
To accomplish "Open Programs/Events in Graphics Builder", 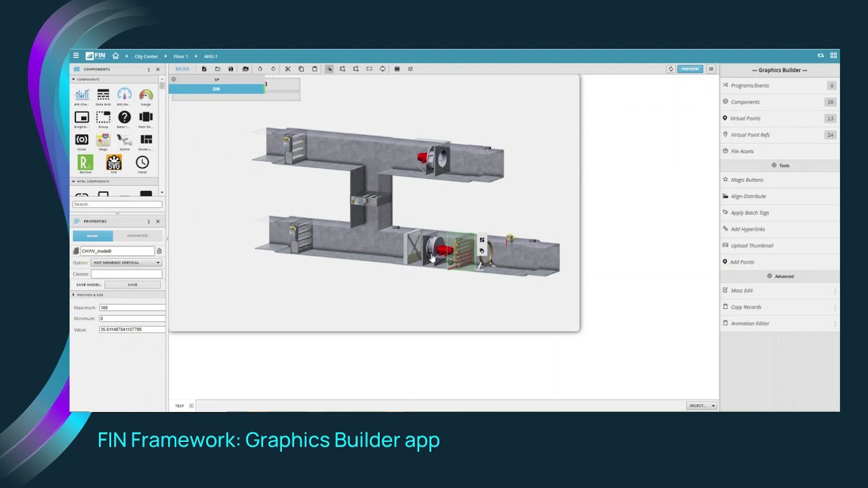I will (x=779, y=85).
